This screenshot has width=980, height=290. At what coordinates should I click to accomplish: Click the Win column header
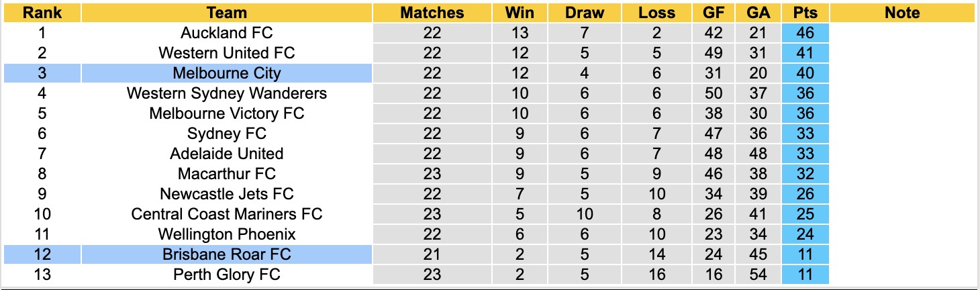pos(520,13)
